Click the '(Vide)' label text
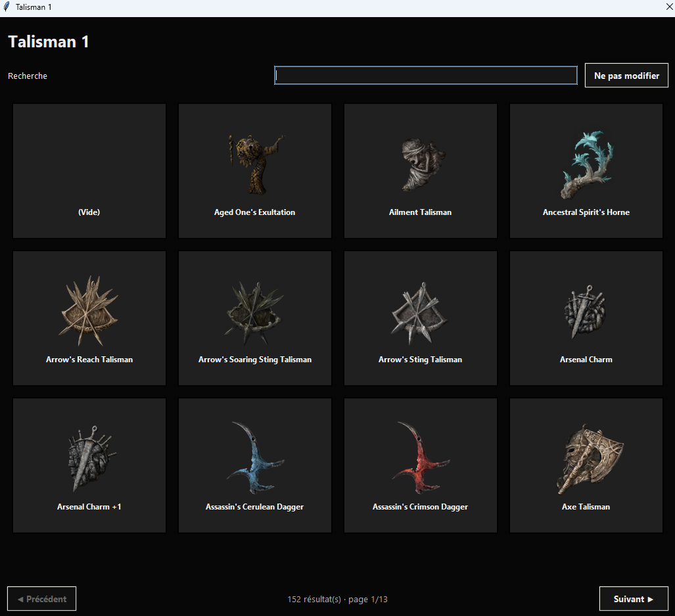This screenshot has width=675, height=616. click(89, 212)
